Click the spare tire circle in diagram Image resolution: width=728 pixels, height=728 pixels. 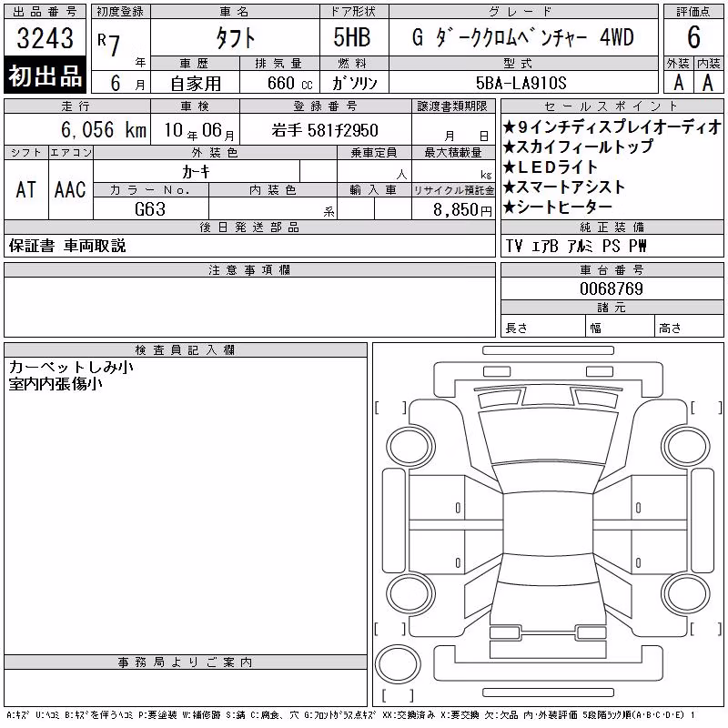coord(398,664)
